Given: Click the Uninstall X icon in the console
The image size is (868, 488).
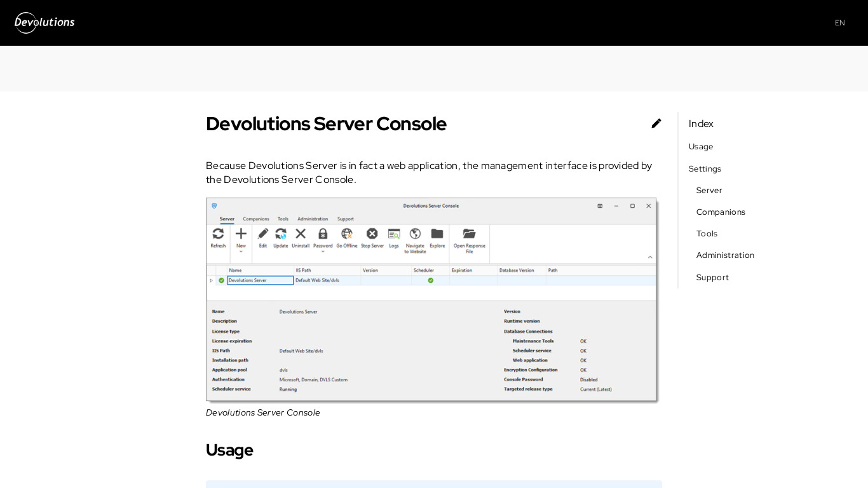Looking at the screenshot, I should (x=301, y=234).
